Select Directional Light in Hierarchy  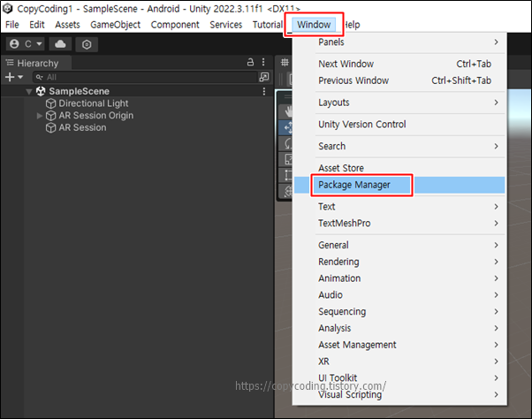click(94, 103)
